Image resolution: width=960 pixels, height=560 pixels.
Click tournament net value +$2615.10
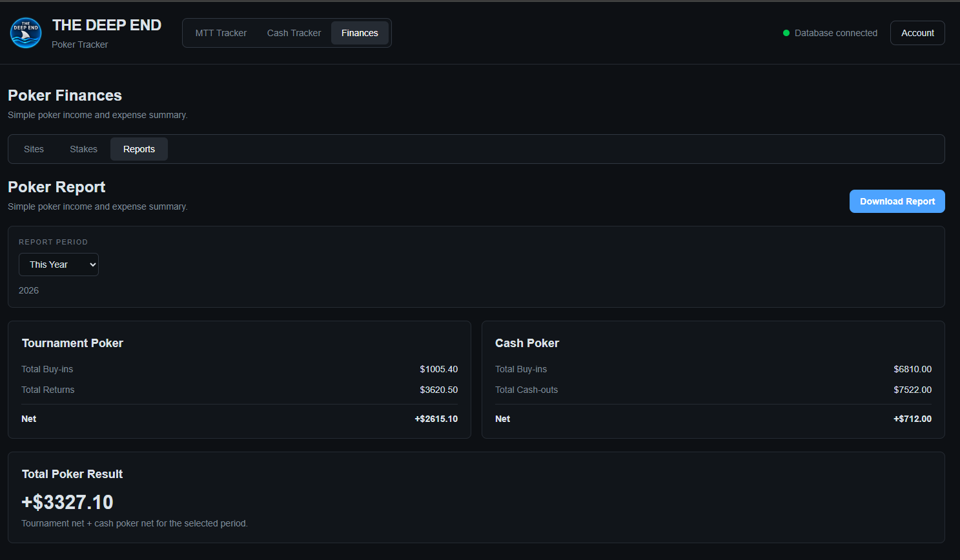[436, 419]
